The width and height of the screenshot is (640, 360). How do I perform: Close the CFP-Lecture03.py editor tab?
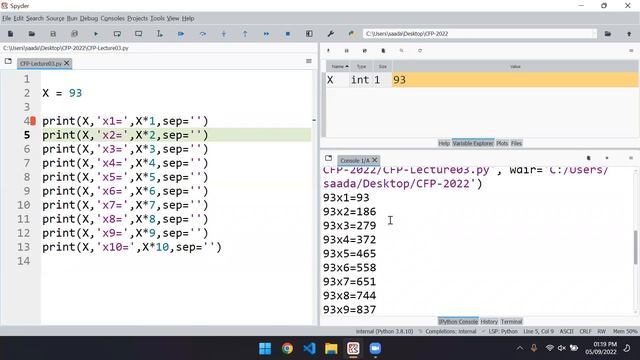click(x=67, y=63)
